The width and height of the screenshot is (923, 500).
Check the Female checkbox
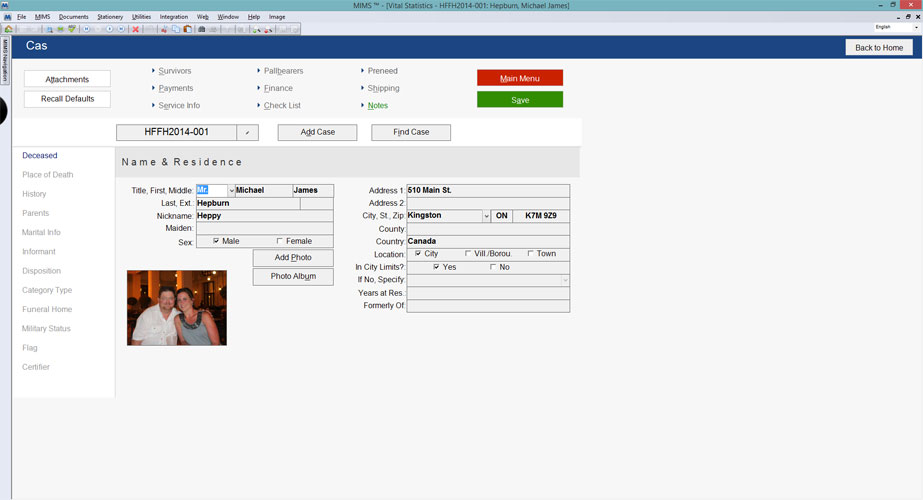[x=280, y=241]
